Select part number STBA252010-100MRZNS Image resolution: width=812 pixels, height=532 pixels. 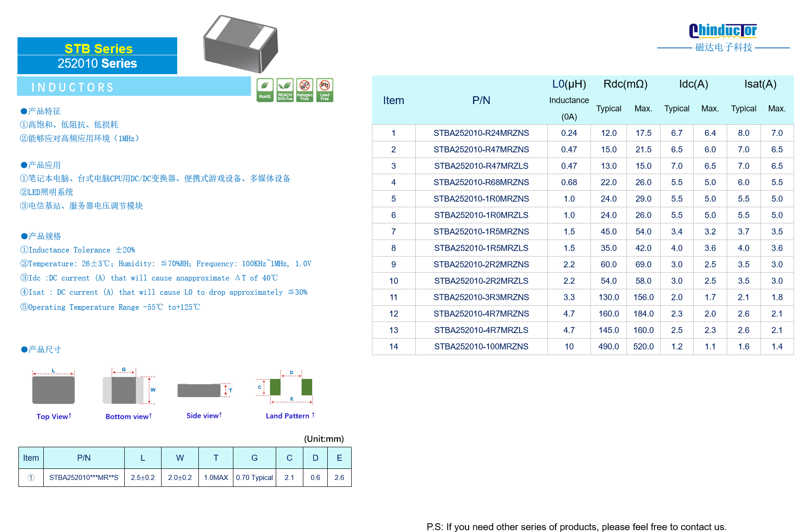coord(481,347)
